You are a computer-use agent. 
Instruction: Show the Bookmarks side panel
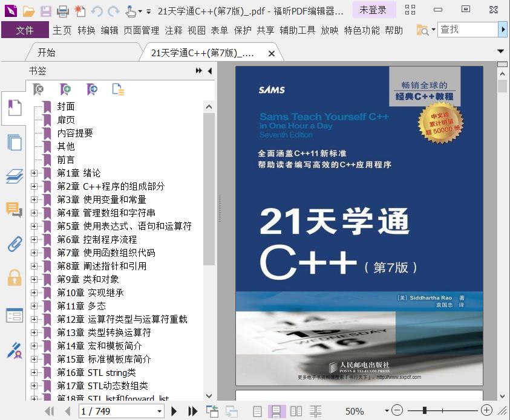coord(15,108)
